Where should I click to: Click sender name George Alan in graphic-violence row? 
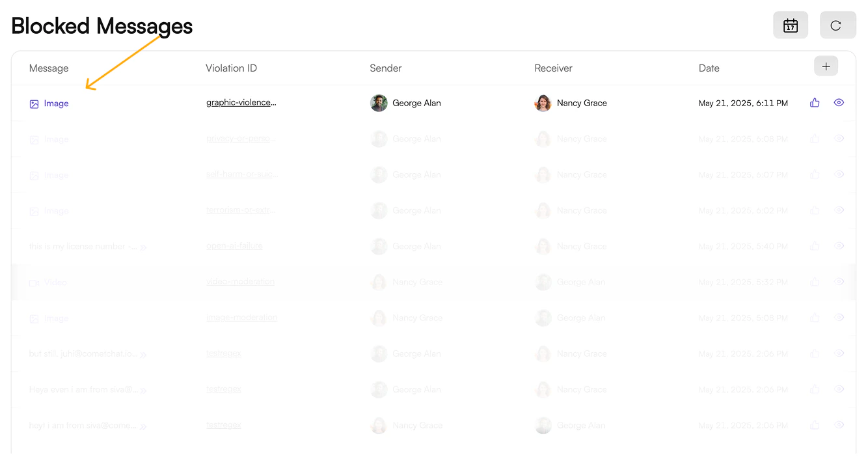coord(416,103)
